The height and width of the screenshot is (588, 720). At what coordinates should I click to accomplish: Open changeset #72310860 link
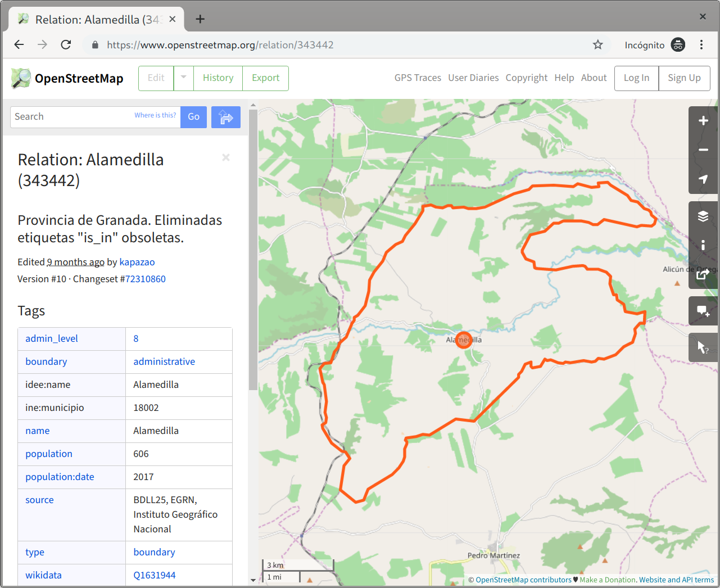146,279
